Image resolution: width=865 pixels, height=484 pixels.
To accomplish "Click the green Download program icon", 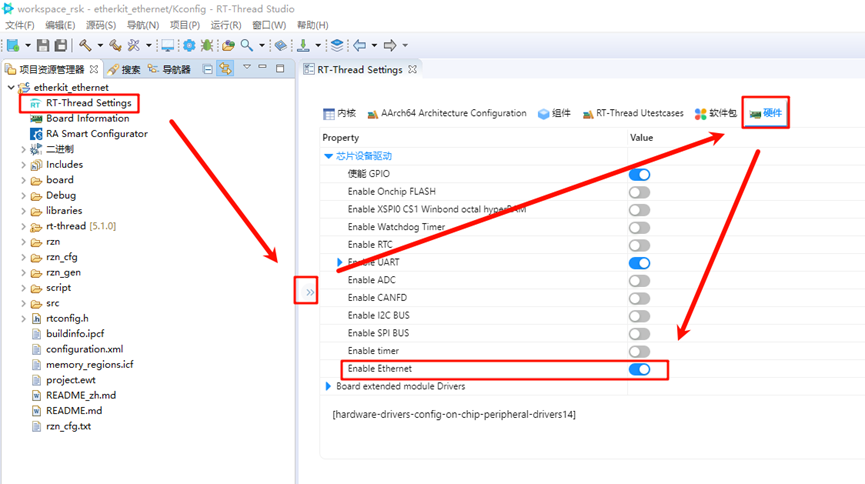I will coord(302,45).
